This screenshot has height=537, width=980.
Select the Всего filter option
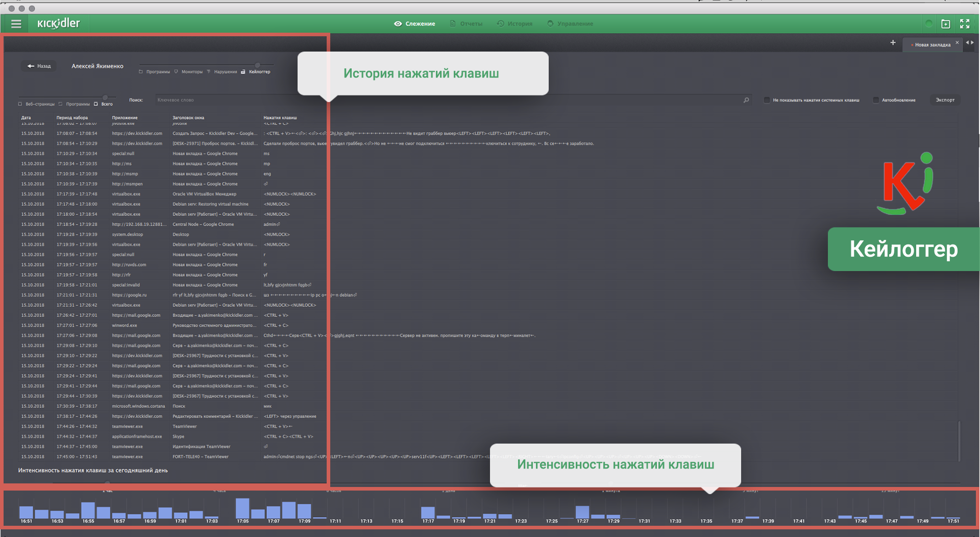pos(103,104)
